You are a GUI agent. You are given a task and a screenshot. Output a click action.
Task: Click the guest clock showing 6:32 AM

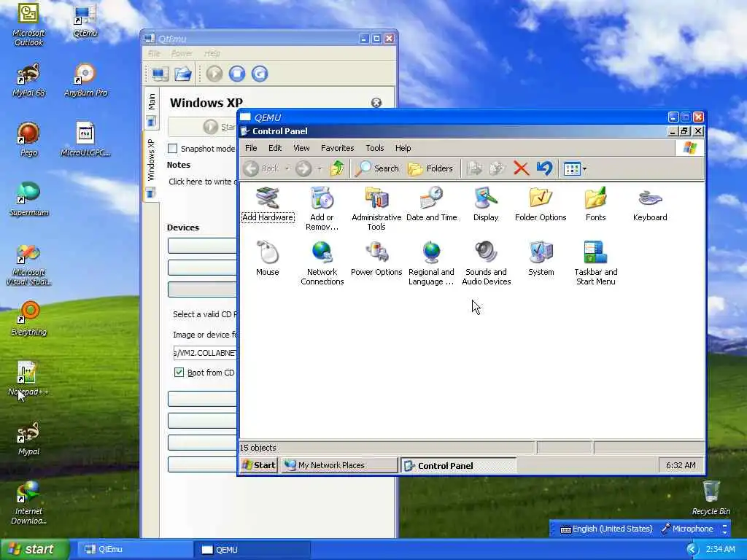point(681,465)
